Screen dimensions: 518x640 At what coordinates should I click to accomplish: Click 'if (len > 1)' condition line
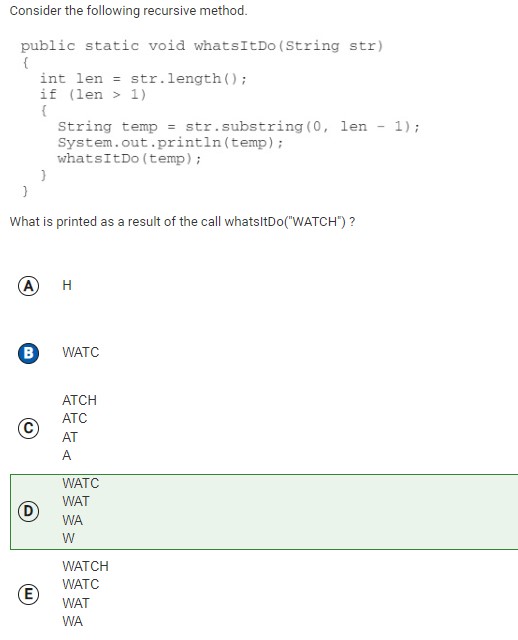(x=93, y=95)
